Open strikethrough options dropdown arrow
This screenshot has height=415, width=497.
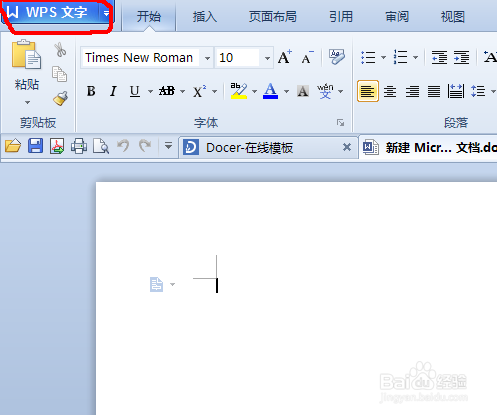(x=182, y=91)
